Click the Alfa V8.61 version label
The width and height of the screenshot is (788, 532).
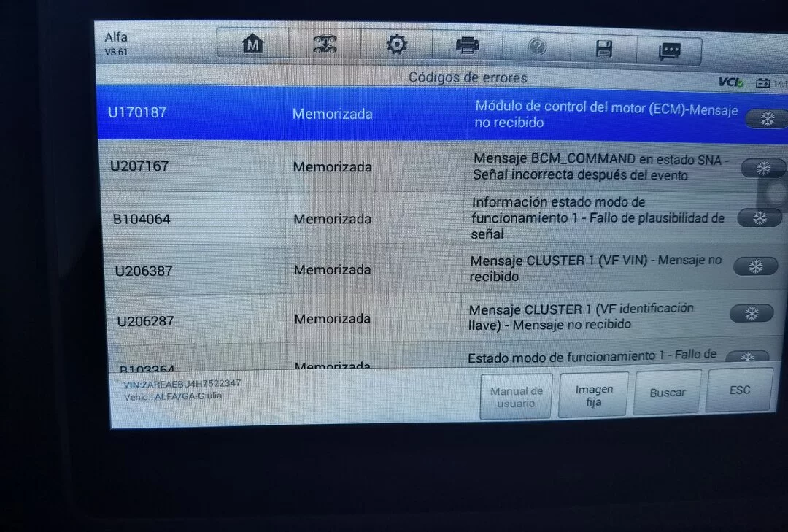116,44
